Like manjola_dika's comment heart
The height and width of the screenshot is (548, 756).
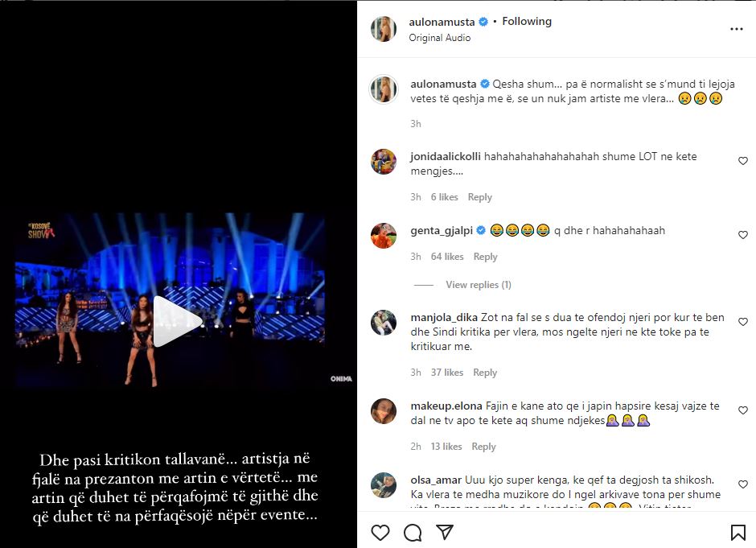pos(742,323)
